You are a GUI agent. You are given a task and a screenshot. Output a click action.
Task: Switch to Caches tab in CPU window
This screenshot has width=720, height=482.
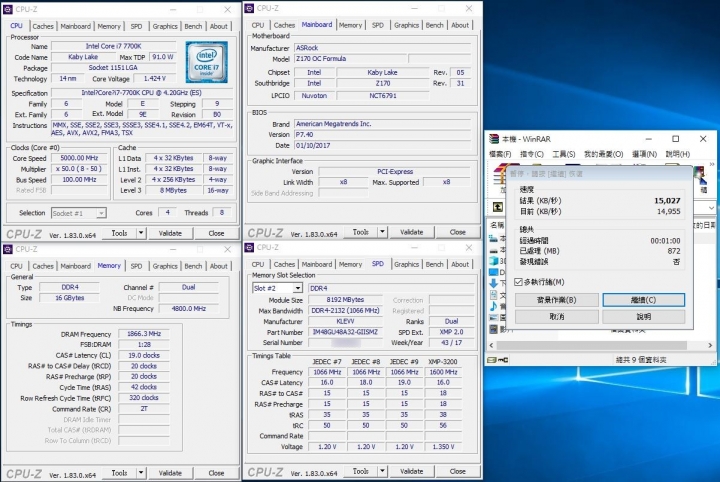tap(43, 26)
